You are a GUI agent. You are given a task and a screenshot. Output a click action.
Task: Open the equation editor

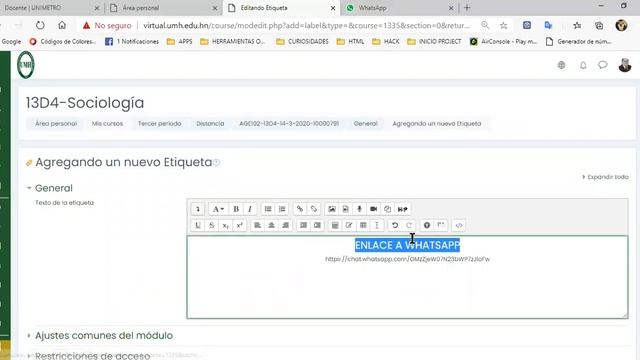[x=335, y=225]
